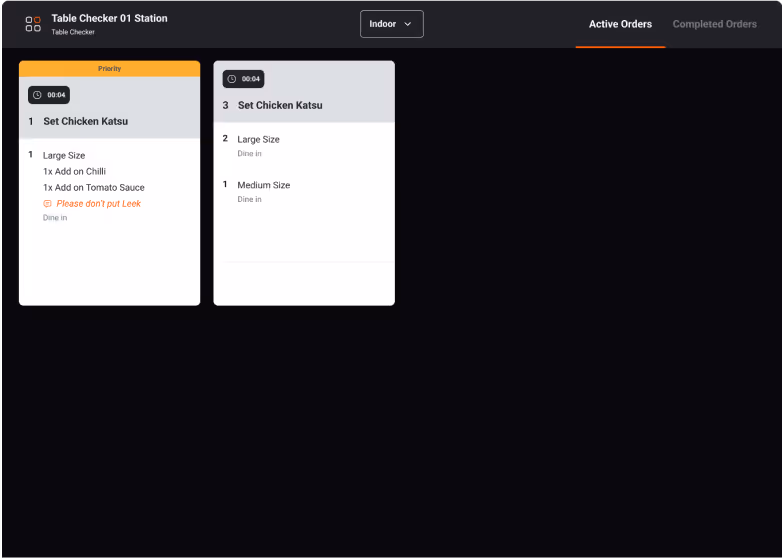Click the orange Priority banner on the first card
Image resolution: width=782 pixels, height=558 pixels.
click(x=110, y=69)
